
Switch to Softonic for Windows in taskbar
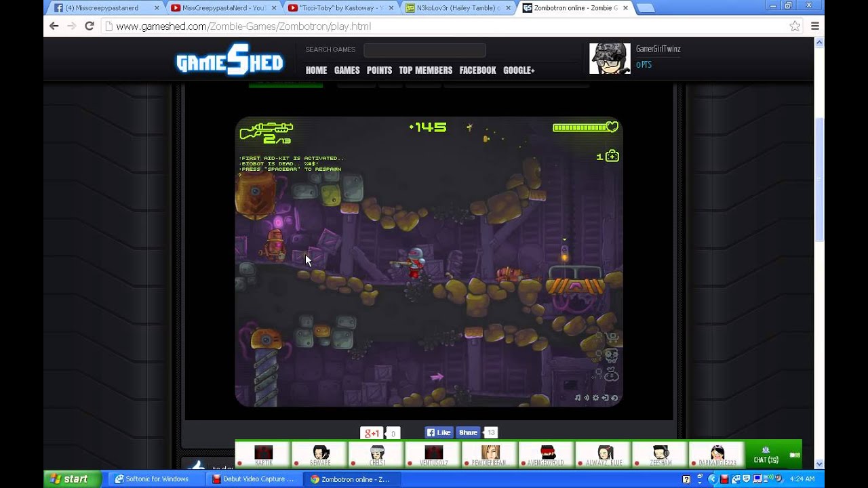(156, 479)
